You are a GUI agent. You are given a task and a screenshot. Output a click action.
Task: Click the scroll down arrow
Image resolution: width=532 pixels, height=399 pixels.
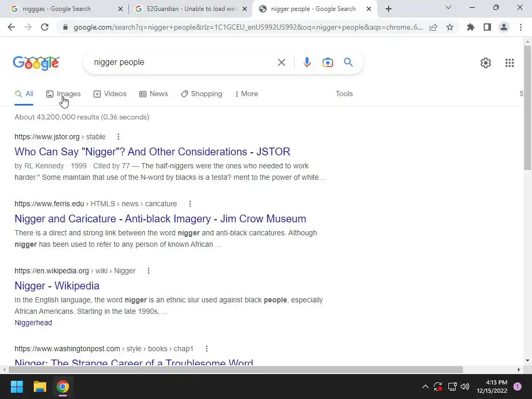(527, 361)
